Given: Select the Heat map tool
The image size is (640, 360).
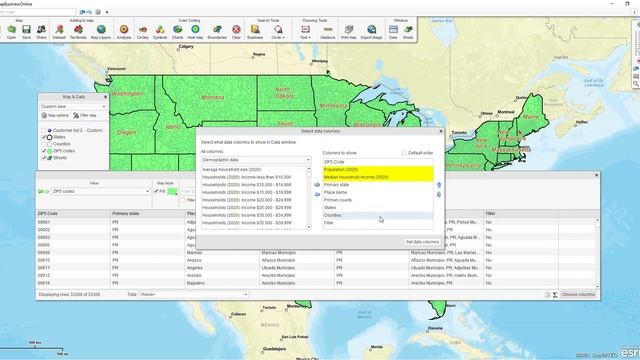Looking at the screenshot, I should pyautogui.click(x=195, y=32).
